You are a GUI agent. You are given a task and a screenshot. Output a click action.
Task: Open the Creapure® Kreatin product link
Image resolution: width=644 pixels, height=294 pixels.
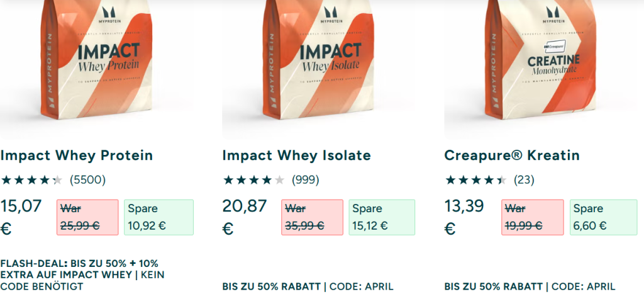pos(512,155)
